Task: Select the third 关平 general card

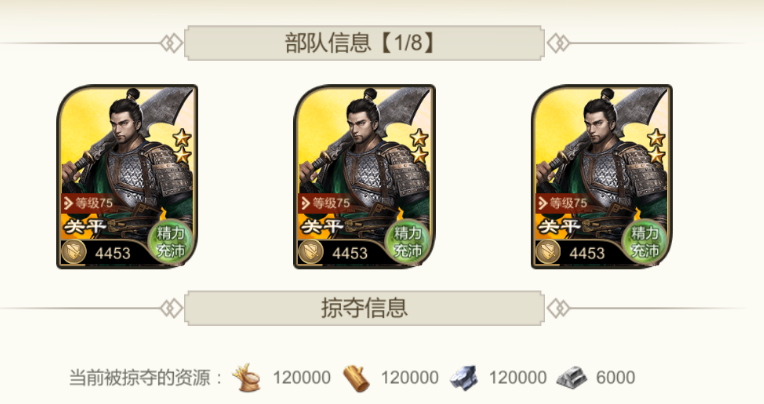Action: [602, 176]
